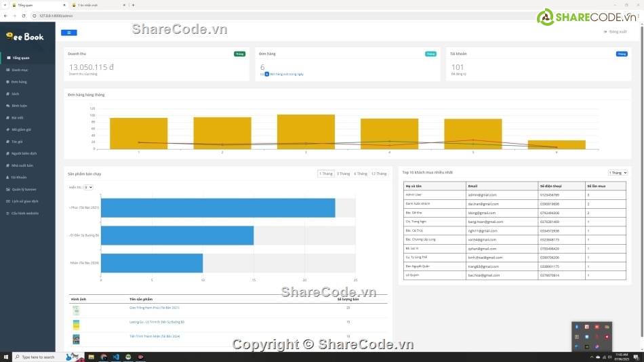Click the blue bar for Letting Go
Image resolution: width=644 pixels, height=362 pixels.
(x=178, y=235)
